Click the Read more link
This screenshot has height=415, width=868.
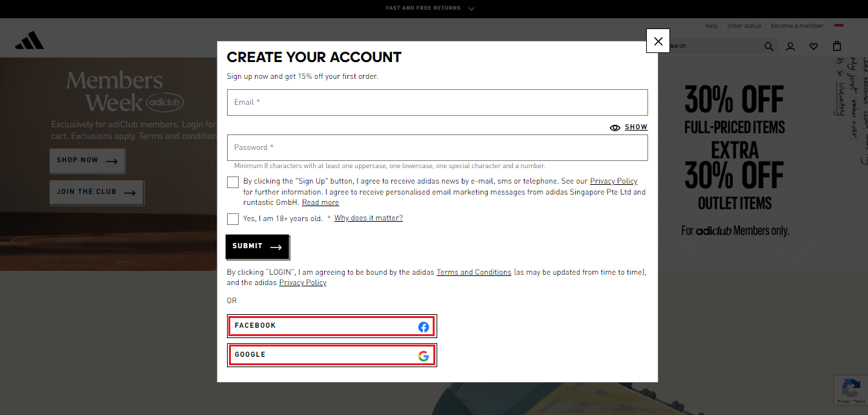320,202
